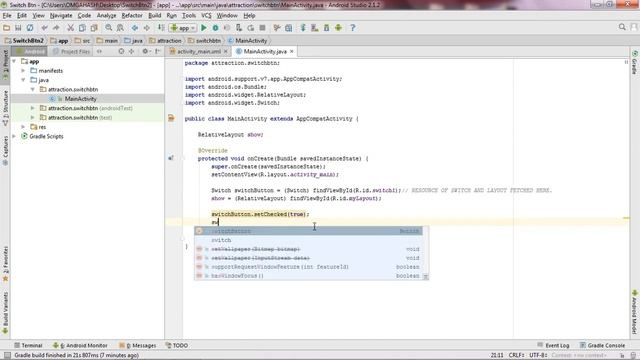Open the File menu
This screenshot has width=640, height=360.
click(7, 16)
